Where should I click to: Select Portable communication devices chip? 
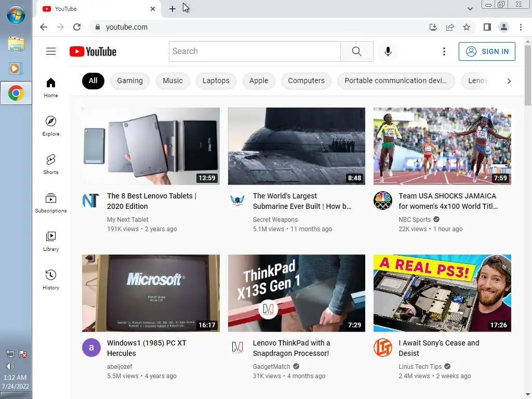396,81
